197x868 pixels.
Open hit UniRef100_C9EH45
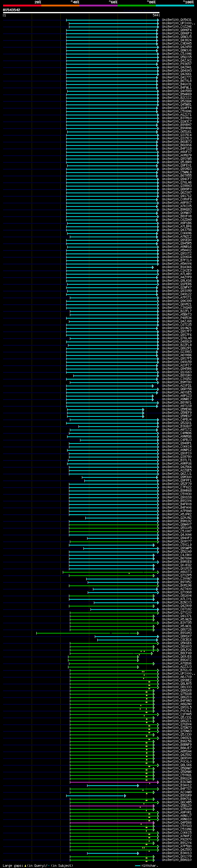click(x=176, y=43)
